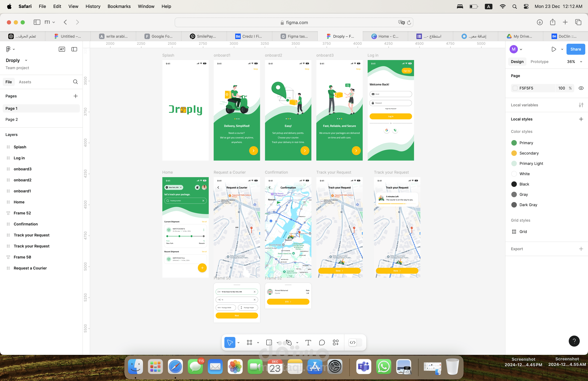Switch to the Prototype tab
588x381 pixels.
[x=539, y=62]
